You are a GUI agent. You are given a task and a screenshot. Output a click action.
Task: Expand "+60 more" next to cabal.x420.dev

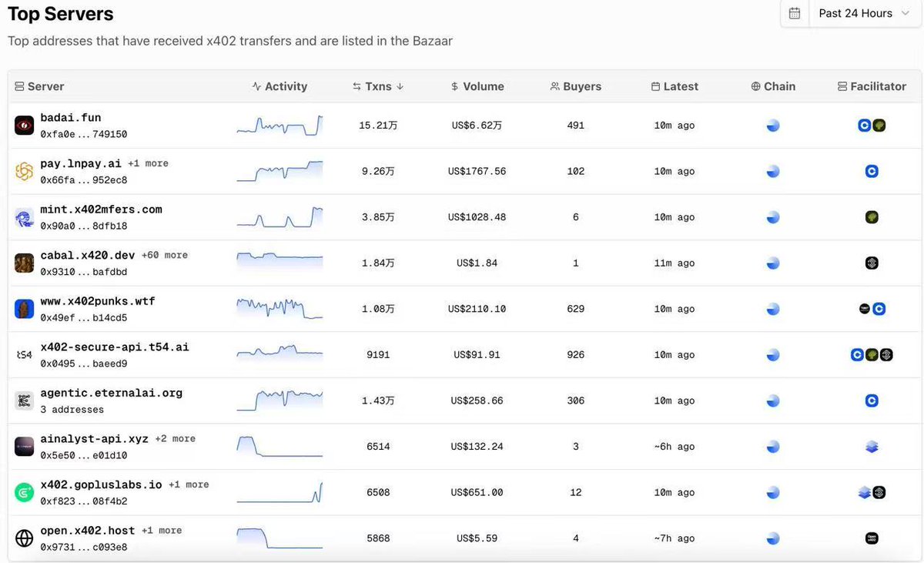tap(164, 255)
